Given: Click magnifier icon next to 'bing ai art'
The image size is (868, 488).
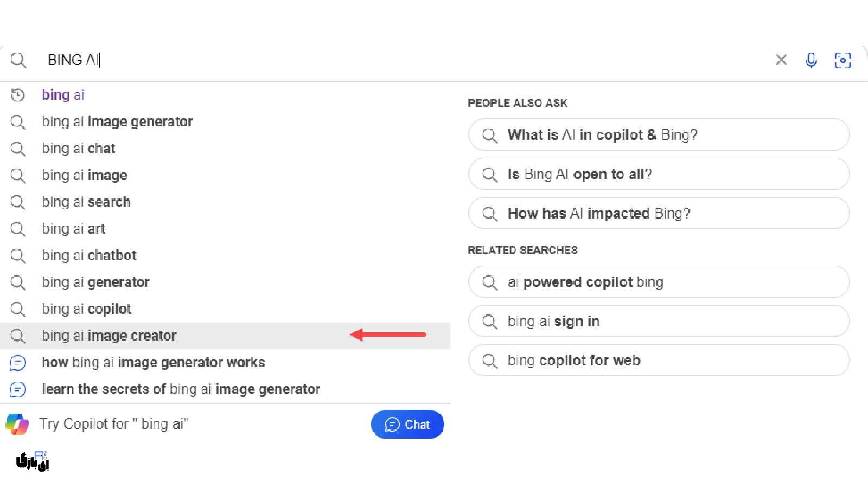Looking at the screenshot, I should (18, 229).
